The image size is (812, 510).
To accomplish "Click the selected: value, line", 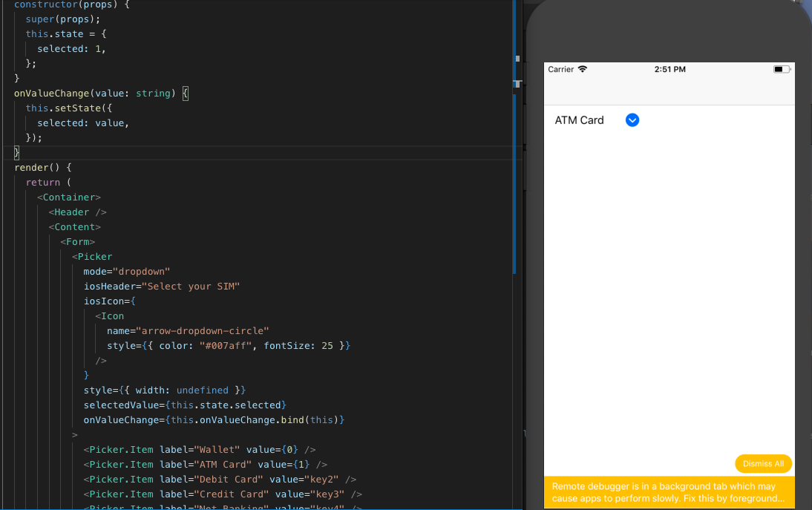I will [83, 123].
